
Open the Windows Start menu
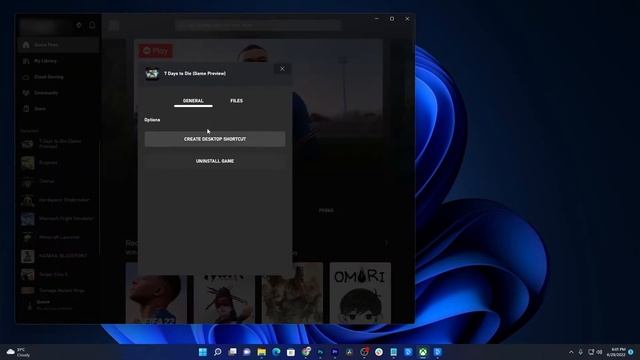(x=203, y=352)
